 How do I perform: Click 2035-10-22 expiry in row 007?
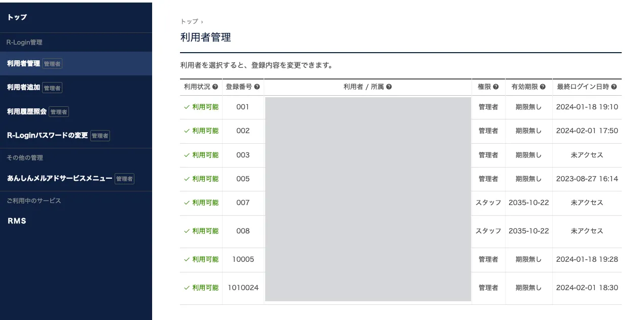(529, 203)
